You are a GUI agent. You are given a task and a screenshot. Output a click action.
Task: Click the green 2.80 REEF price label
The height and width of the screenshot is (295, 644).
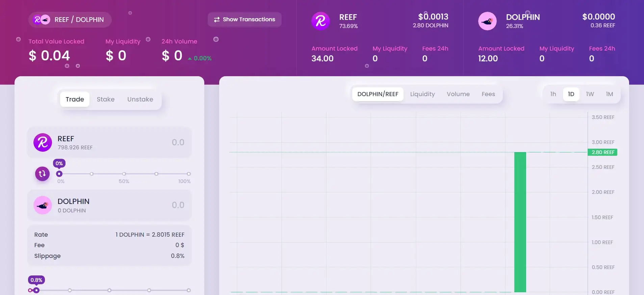[x=602, y=152]
